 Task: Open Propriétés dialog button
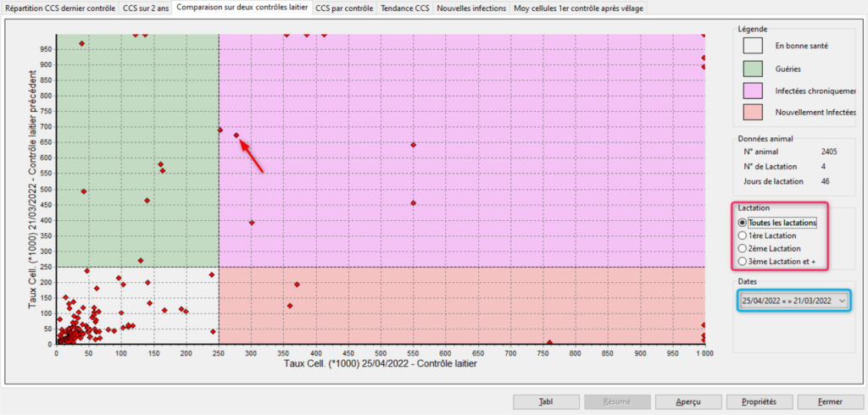(761, 401)
